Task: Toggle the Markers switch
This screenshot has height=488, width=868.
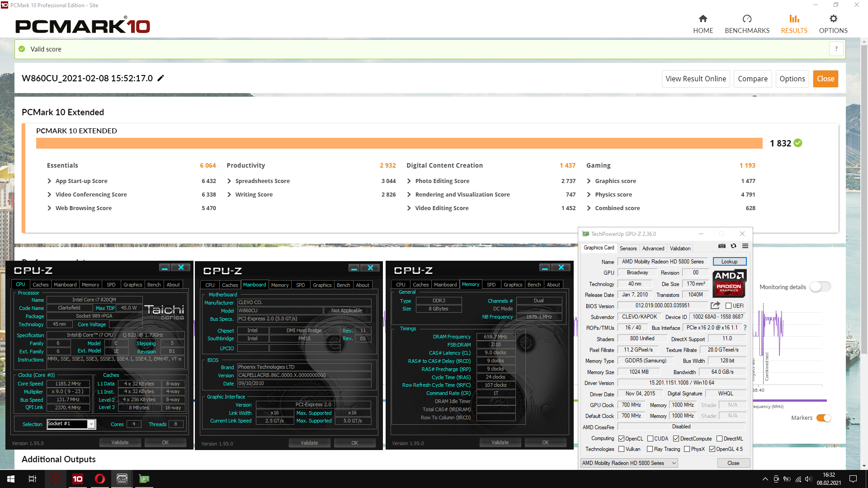Action: click(824, 418)
